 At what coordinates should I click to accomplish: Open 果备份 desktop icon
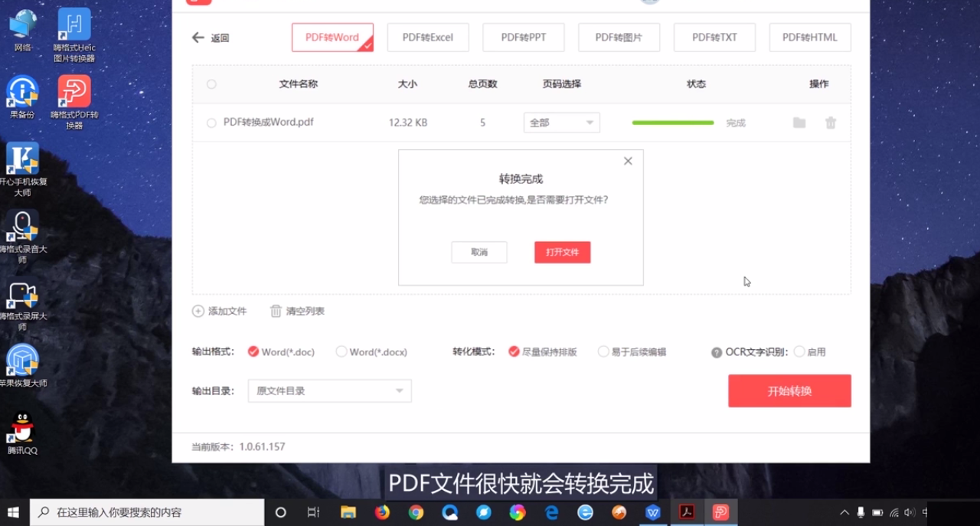(22, 97)
